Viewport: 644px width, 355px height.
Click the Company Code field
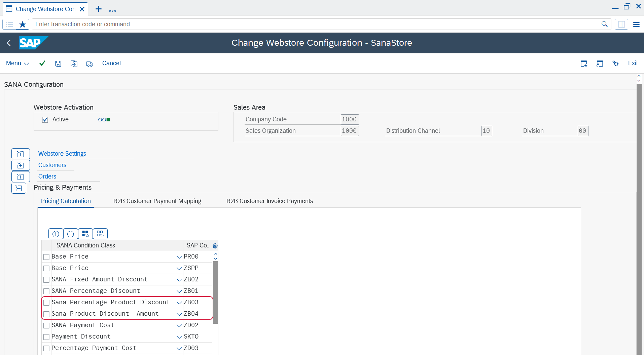click(350, 119)
